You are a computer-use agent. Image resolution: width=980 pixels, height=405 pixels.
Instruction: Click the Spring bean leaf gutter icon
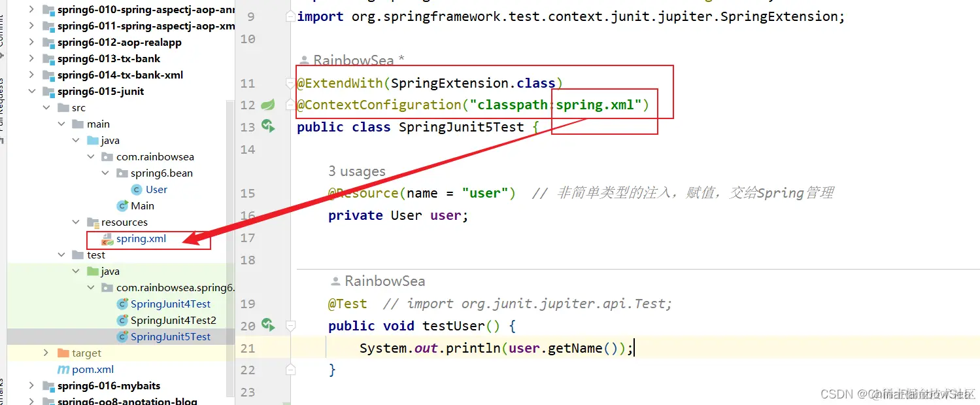pos(267,105)
